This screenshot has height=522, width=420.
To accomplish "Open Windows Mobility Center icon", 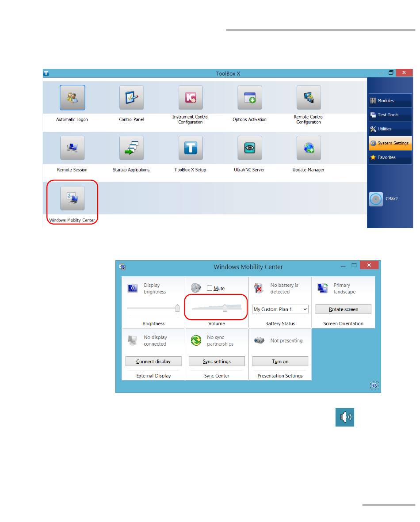I will pyautogui.click(x=72, y=198).
